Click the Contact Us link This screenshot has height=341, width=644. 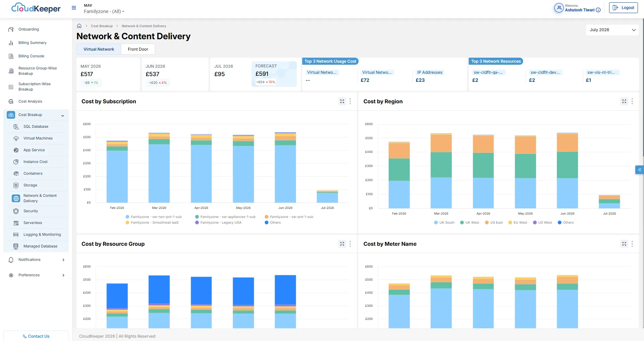point(36,336)
